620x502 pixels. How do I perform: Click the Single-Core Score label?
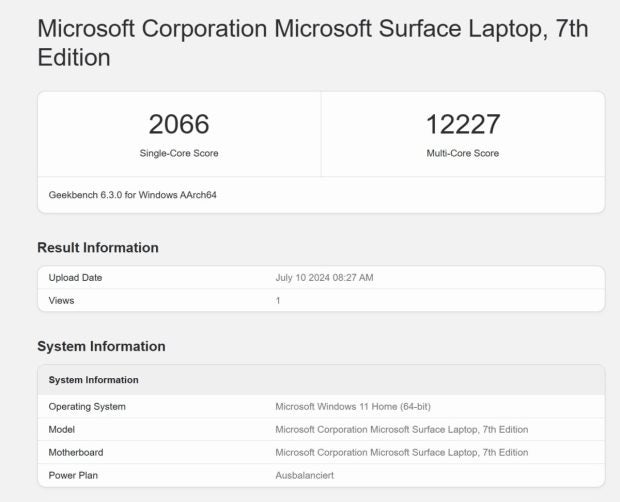tap(179, 153)
